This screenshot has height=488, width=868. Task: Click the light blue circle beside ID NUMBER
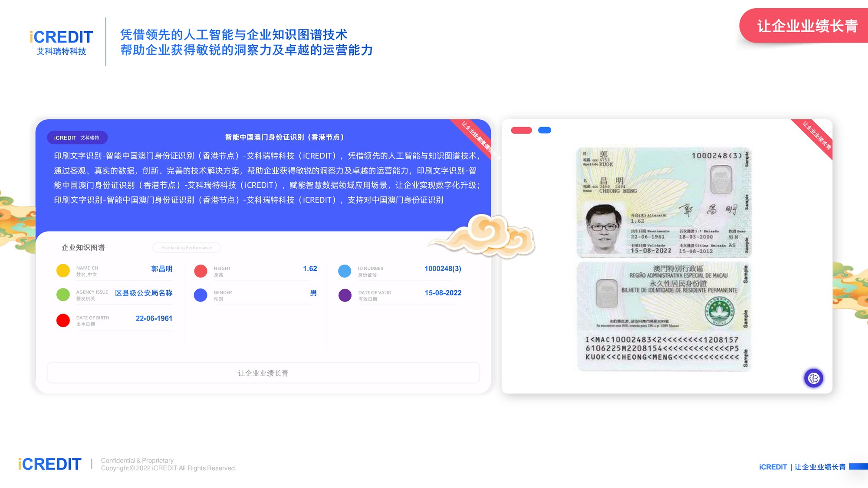345,271
